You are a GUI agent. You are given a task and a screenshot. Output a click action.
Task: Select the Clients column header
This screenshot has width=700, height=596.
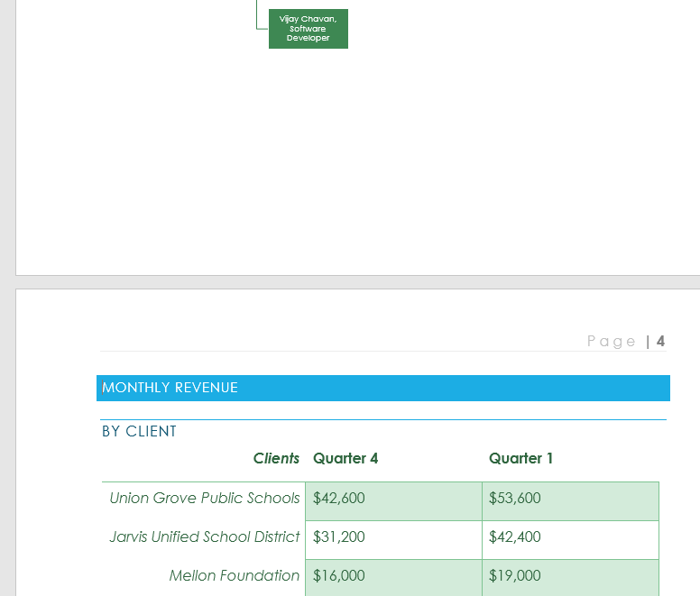point(276,458)
